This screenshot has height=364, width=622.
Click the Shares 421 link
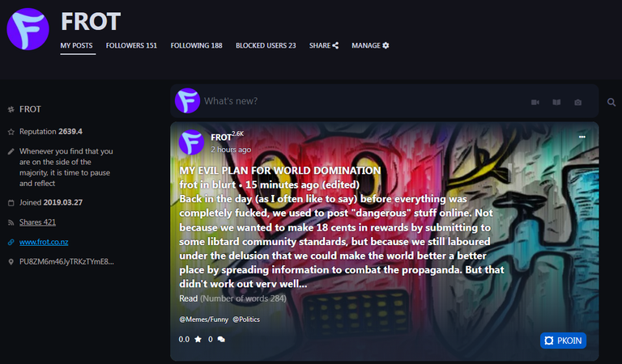click(x=38, y=222)
